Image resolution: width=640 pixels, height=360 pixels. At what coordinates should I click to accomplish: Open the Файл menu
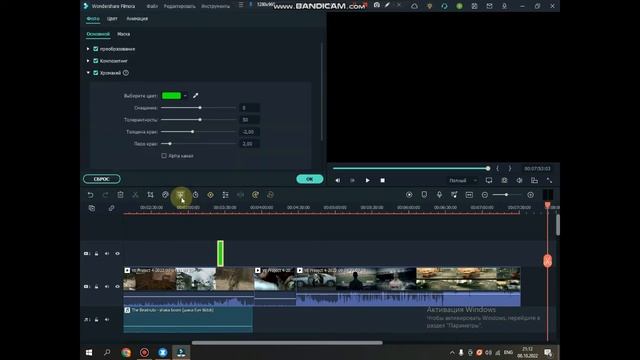click(152, 6)
